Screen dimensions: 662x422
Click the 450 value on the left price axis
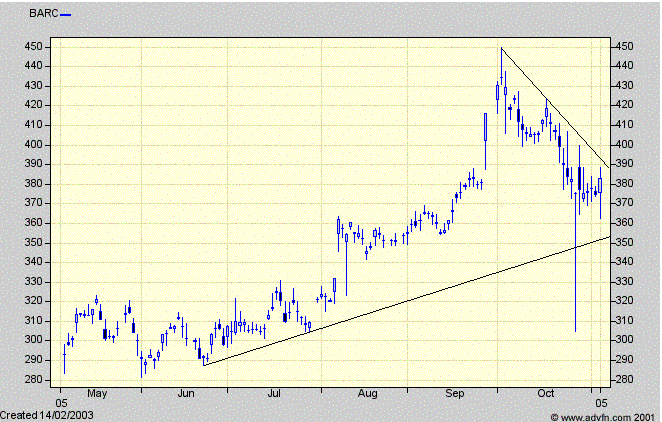35,46
